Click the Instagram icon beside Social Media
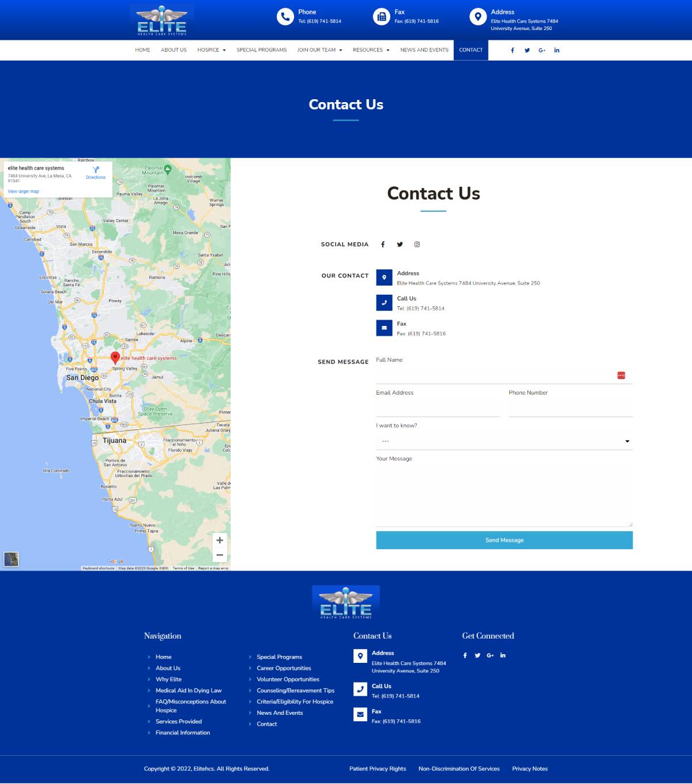Screen dimensions: 692x784 [x=417, y=245]
